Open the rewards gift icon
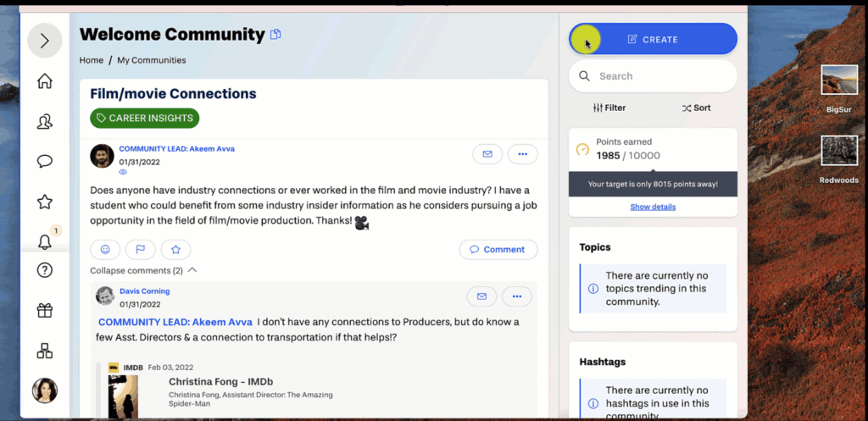Screen dimensions: 868x421 tap(45, 310)
